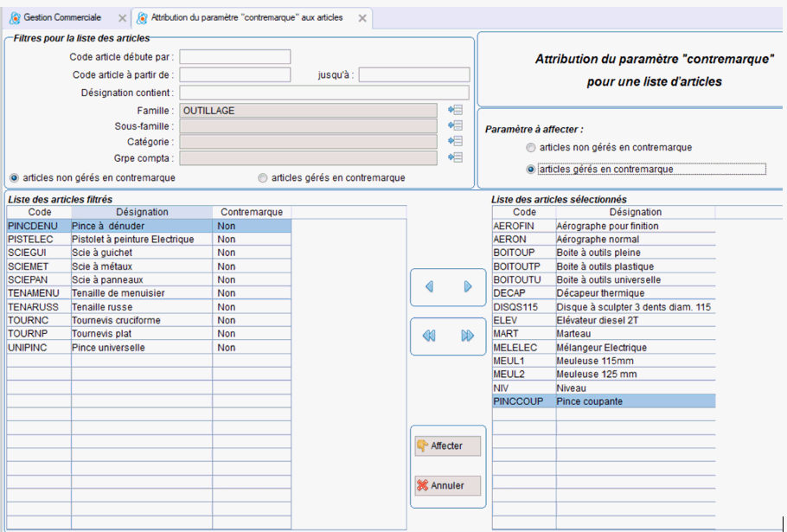Sort selected list by Désignation column header
787x532 pixels.
tap(636, 212)
